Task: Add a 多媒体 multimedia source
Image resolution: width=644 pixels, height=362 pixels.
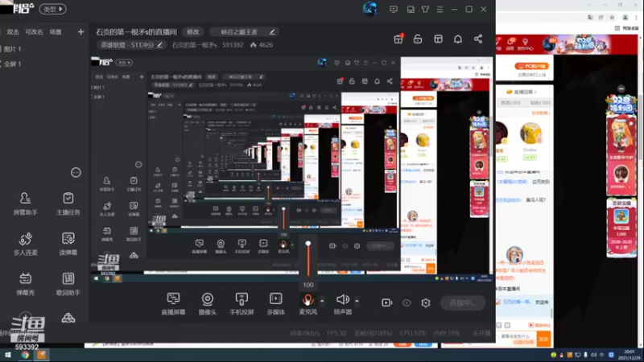Action: (x=275, y=304)
